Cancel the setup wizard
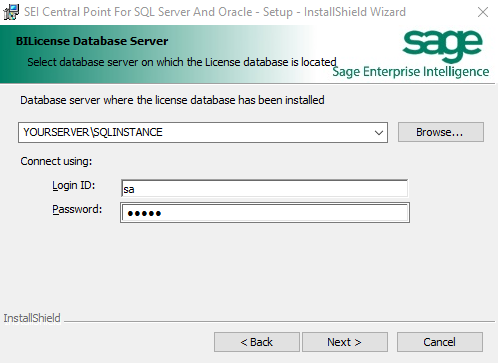The image size is (498, 363). pos(440,342)
